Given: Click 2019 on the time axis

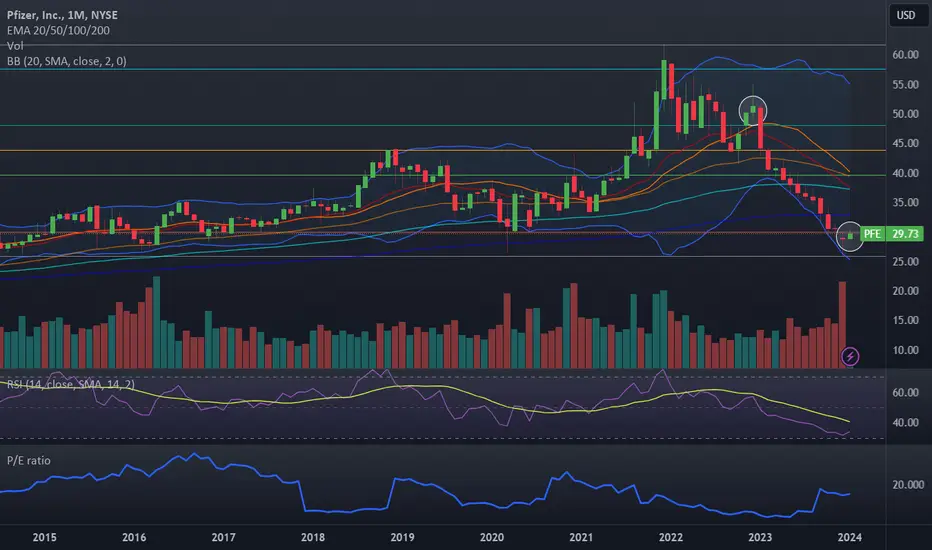Looking at the screenshot, I should [x=402, y=538].
